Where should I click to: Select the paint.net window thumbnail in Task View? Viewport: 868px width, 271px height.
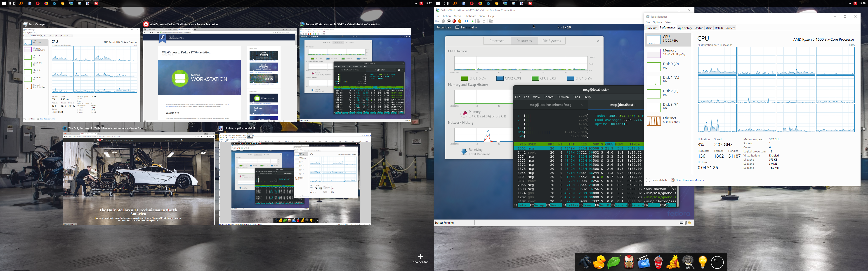coord(295,178)
